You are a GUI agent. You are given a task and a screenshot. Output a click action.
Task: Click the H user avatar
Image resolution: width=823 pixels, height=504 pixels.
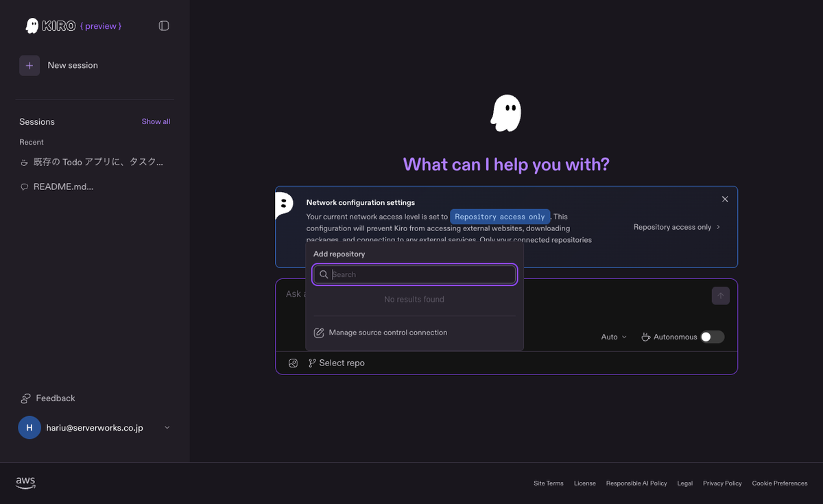point(29,427)
